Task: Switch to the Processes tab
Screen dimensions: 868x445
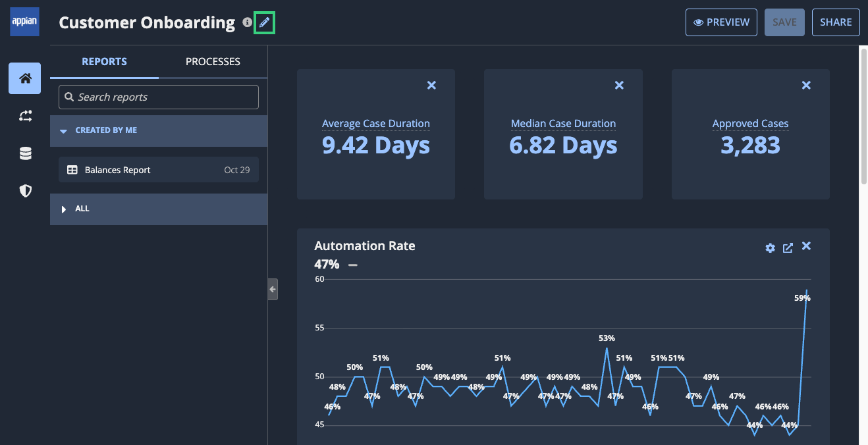Action: 213,62
